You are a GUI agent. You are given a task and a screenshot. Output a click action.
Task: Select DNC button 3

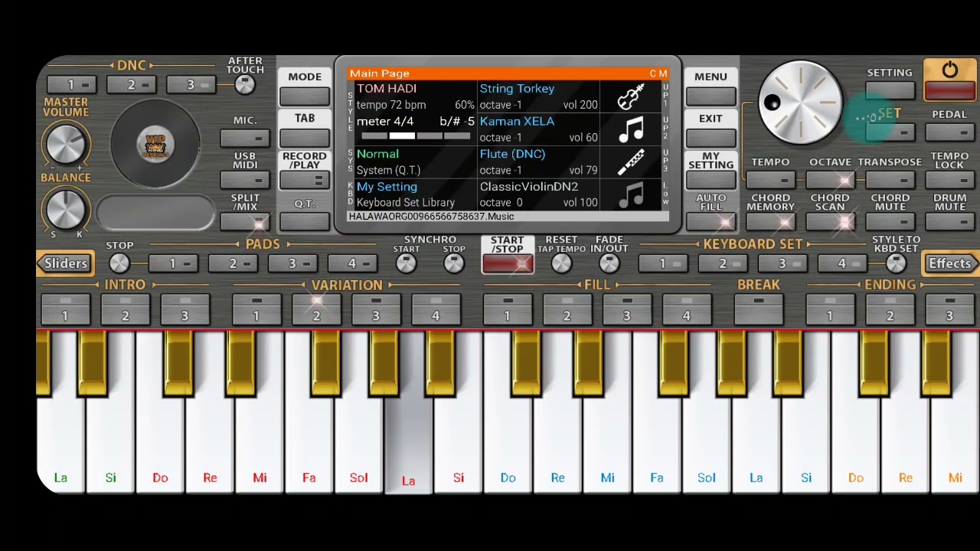(191, 85)
